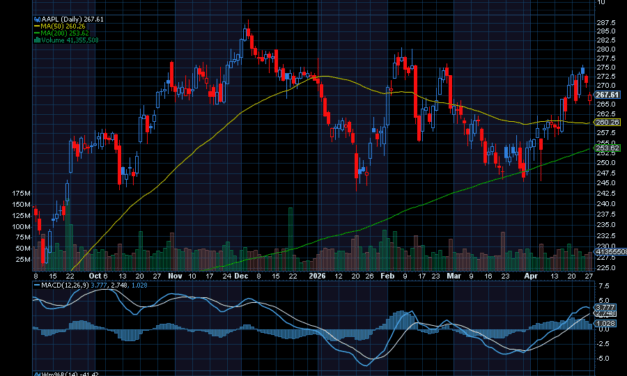The height and width of the screenshot is (376, 627).
Task: Click the blue line icon beside MACD(12,26,9)
Action: (37, 286)
